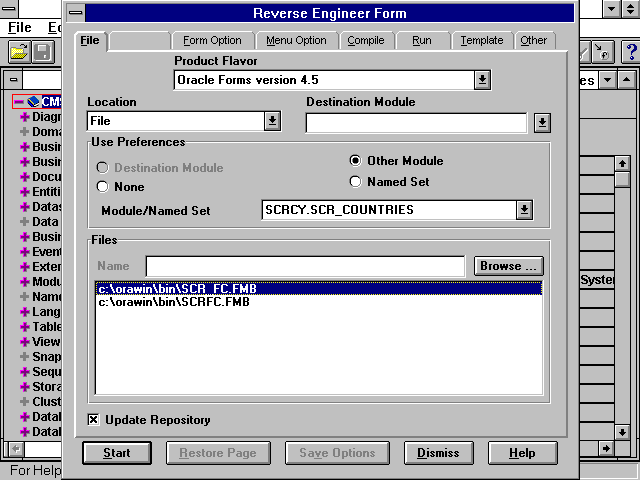Open the Location dropdown list

coord(272,121)
